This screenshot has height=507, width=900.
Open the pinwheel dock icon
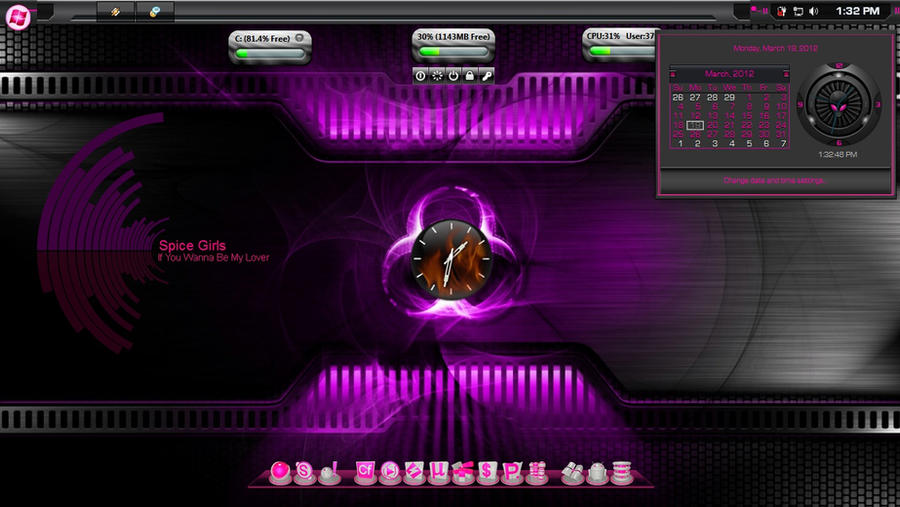pos(463,473)
